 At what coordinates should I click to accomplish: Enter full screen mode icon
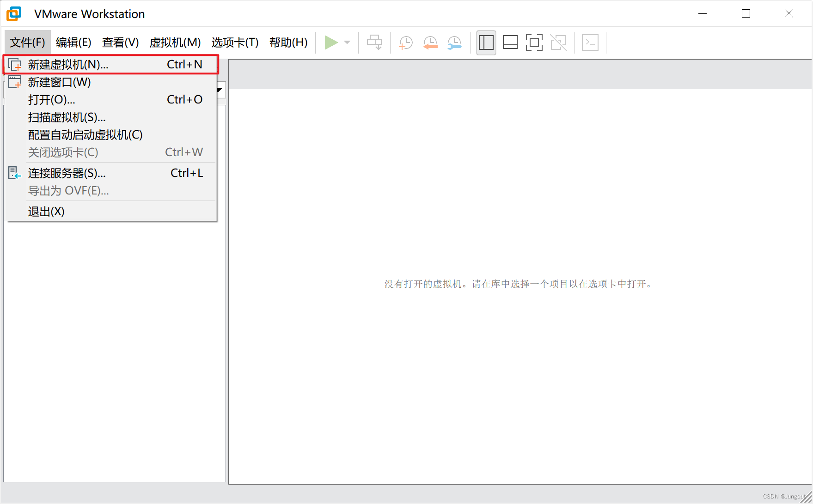coord(534,43)
